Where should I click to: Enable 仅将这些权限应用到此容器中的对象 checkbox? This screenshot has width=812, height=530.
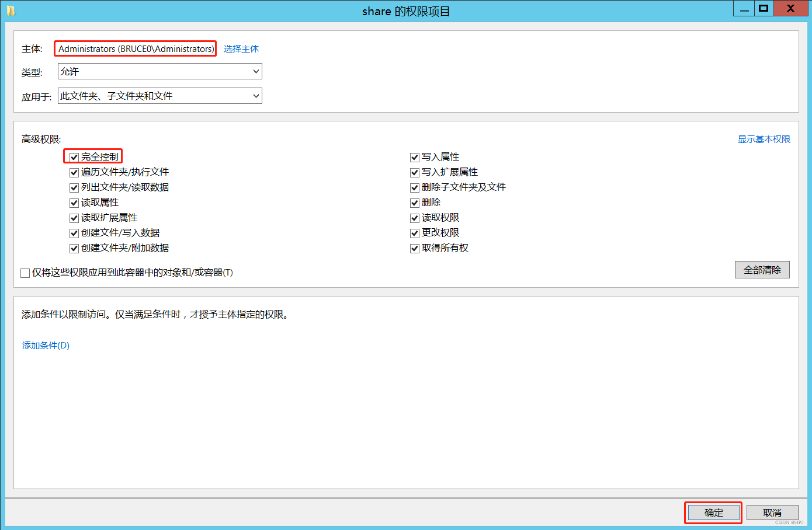pyautogui.click(x=25, y=273)
